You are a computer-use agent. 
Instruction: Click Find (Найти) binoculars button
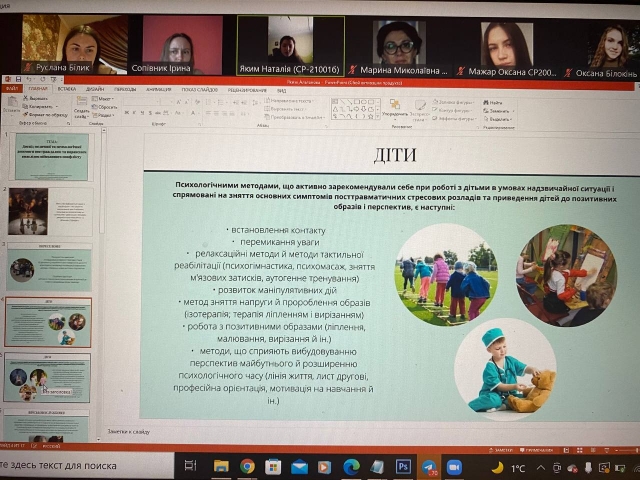coord(493,103)
